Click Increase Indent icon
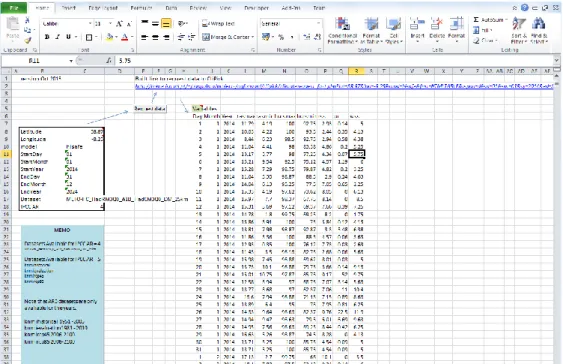 (x=192, y=37)
